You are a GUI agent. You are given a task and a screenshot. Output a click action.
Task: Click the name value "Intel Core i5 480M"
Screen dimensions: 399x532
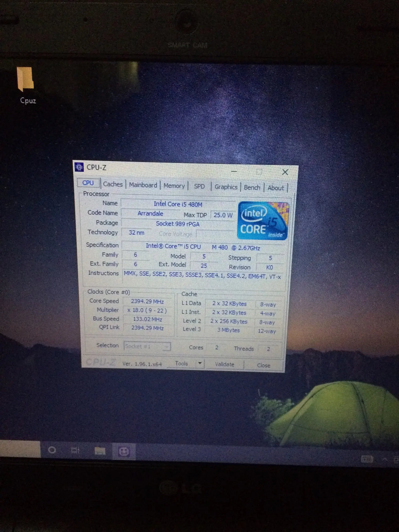pyautogui.click(x=178, y=204)
